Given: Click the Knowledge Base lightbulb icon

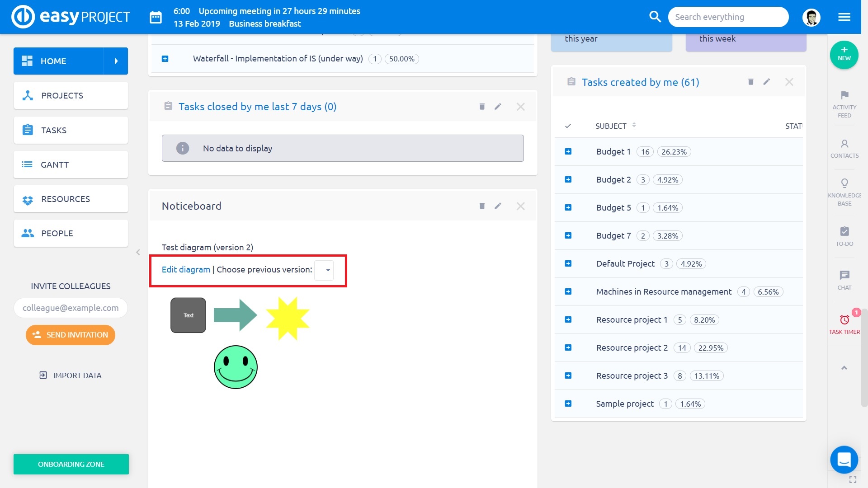Looking at the screenshot, I should tap(844, 183).
